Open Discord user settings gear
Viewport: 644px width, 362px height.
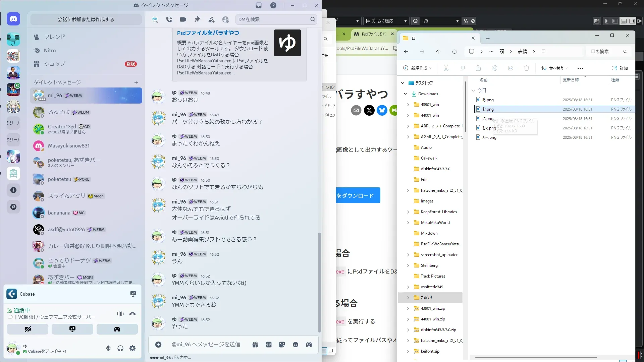pyautogui.click(x=132, y=348)
